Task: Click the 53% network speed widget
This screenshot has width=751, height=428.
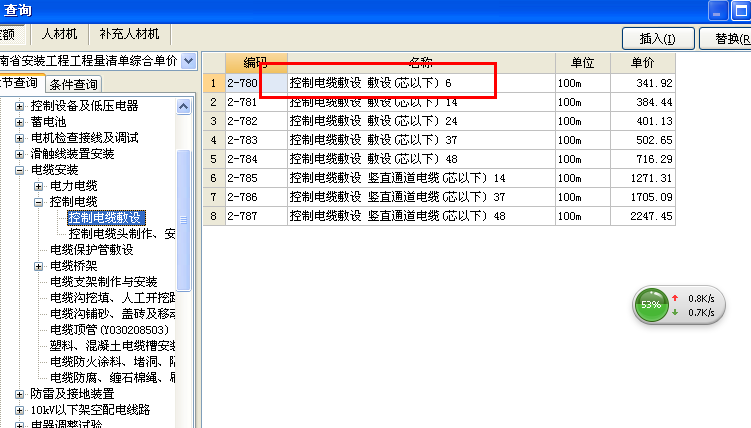Action: click(679, 305)
